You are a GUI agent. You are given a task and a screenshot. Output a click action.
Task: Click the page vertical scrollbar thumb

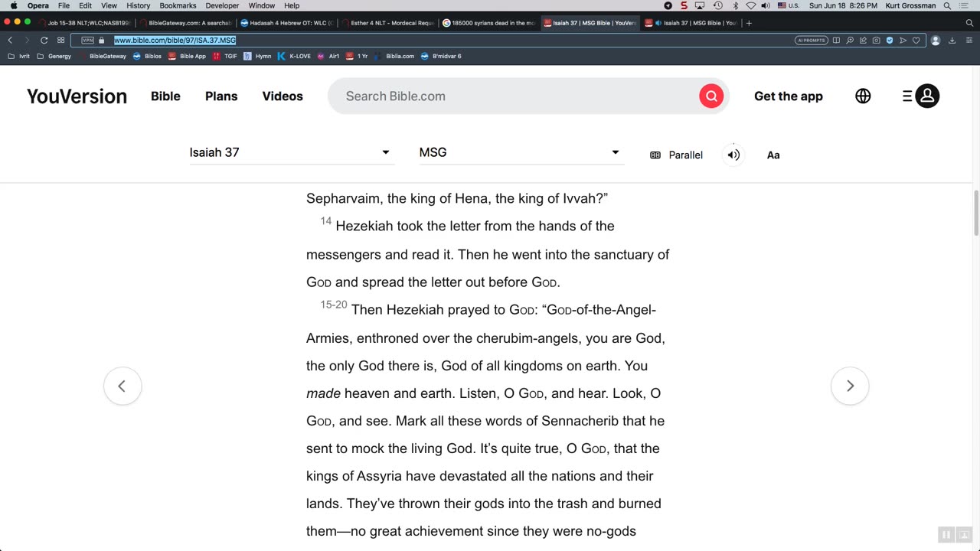pyautogui.click(x=975, y=213)
